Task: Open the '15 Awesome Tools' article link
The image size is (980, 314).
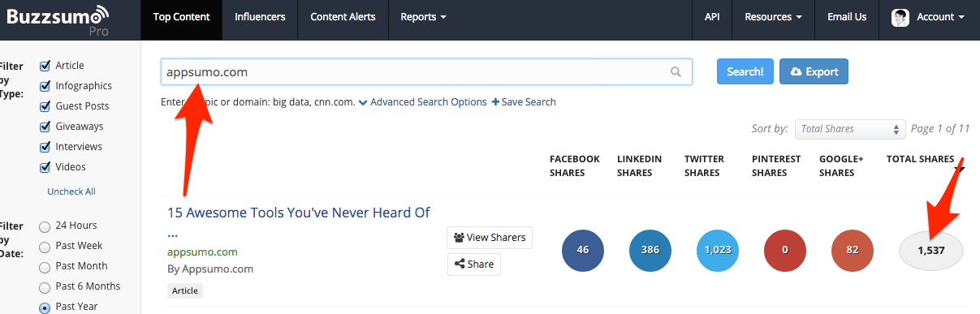Action: tap(299, 213)
